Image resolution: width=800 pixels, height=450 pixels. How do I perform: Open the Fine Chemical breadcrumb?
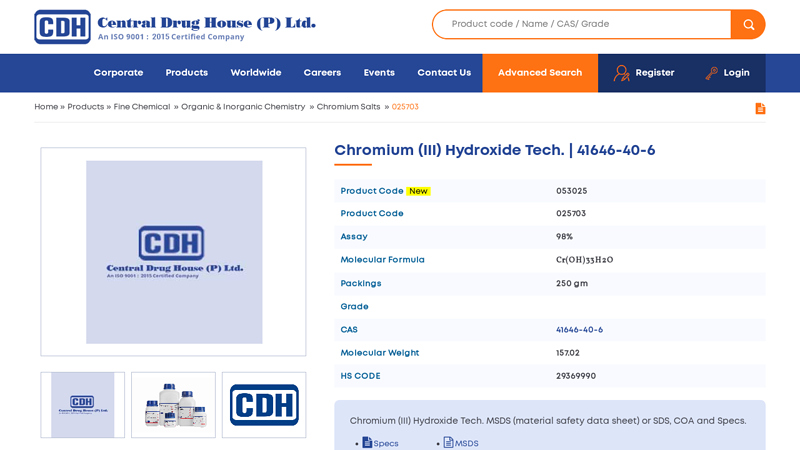pos(142,107)
